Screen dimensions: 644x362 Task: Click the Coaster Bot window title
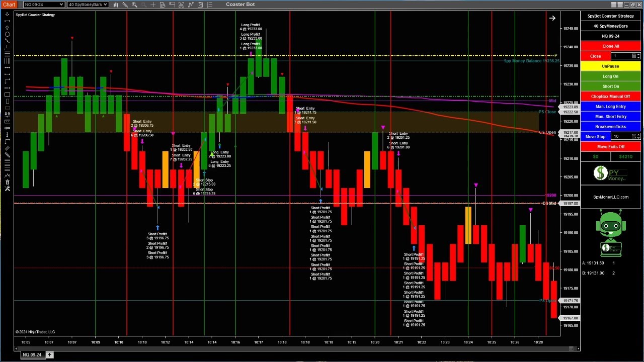[240, 5]
